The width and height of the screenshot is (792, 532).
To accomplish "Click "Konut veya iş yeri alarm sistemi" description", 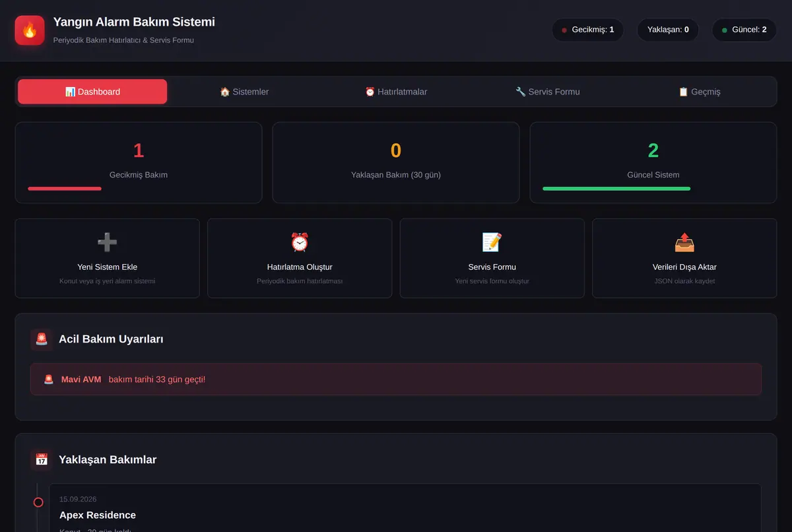I will coord(107,281).
